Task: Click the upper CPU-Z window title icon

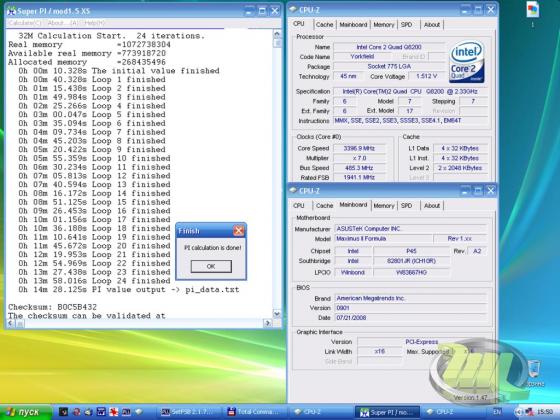Action: coord(293,10)
